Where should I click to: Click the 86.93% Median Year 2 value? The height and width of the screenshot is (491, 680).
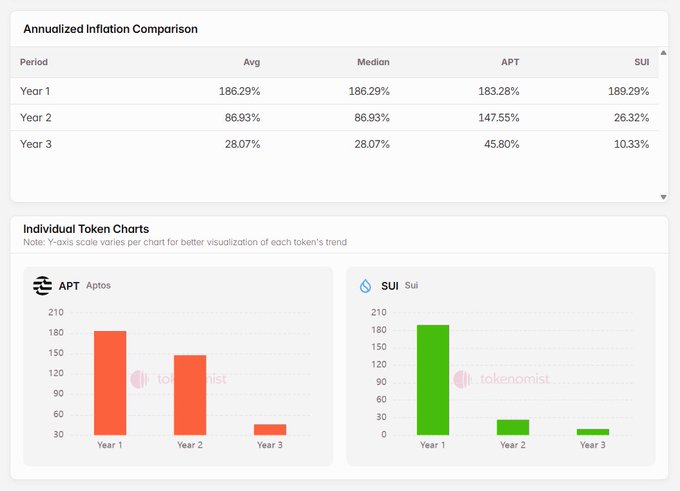(x=372, y=118)
